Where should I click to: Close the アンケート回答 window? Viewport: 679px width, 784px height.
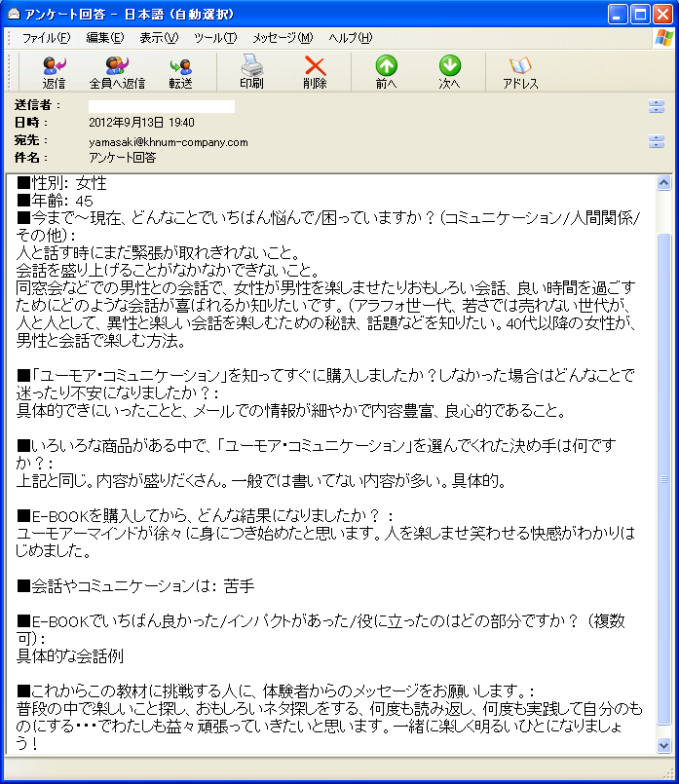pos(663,14)
